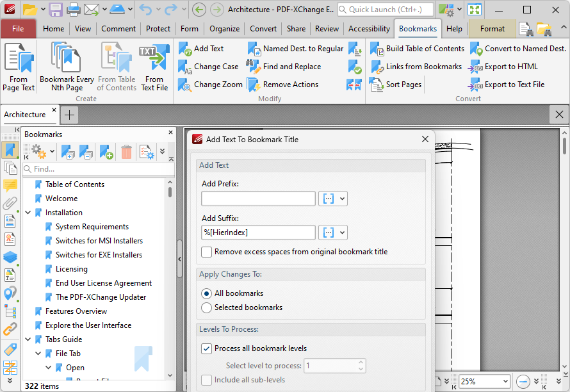
Task: Click the Add Prefix text field
Action: [258, 199]
